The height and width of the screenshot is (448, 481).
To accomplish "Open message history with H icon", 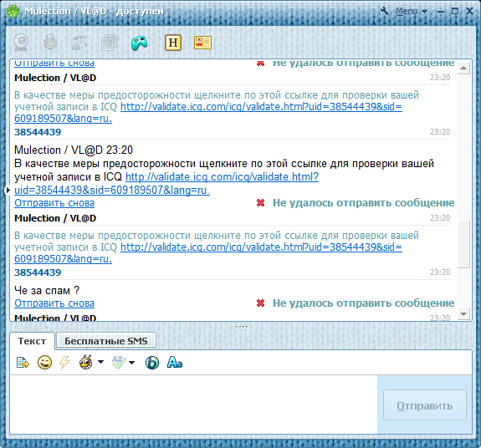I will (x=173, y=43).
